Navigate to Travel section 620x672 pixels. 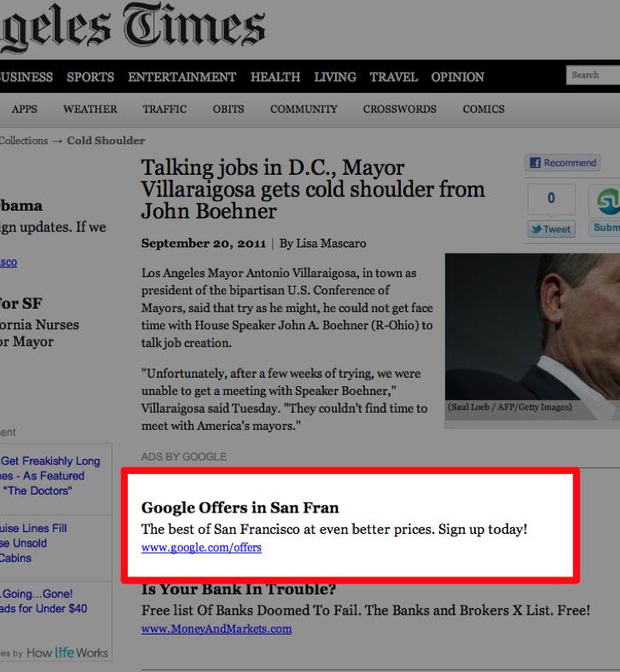click(393, 77)
